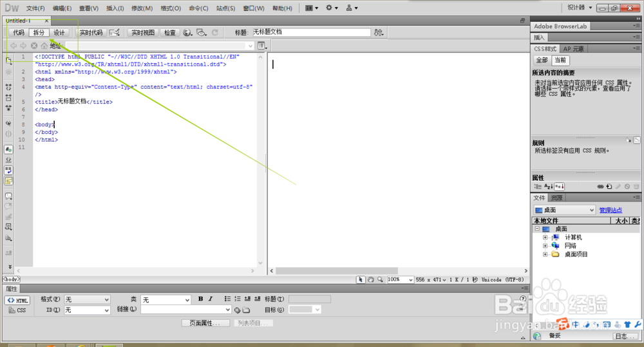Screen dimensions: 644x347
Task: Open the site dropdown in application bar
Action: (352, 8)
